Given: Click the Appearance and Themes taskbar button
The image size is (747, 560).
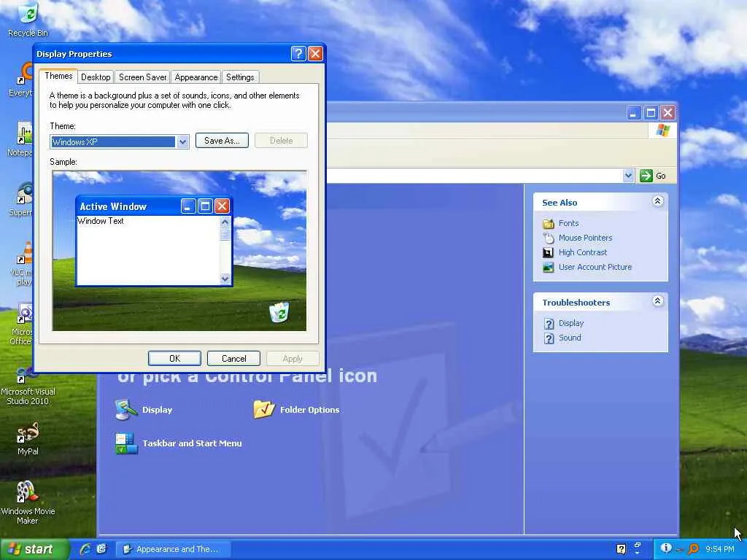Looking at the screenshot, I should (x=174, y=549).
